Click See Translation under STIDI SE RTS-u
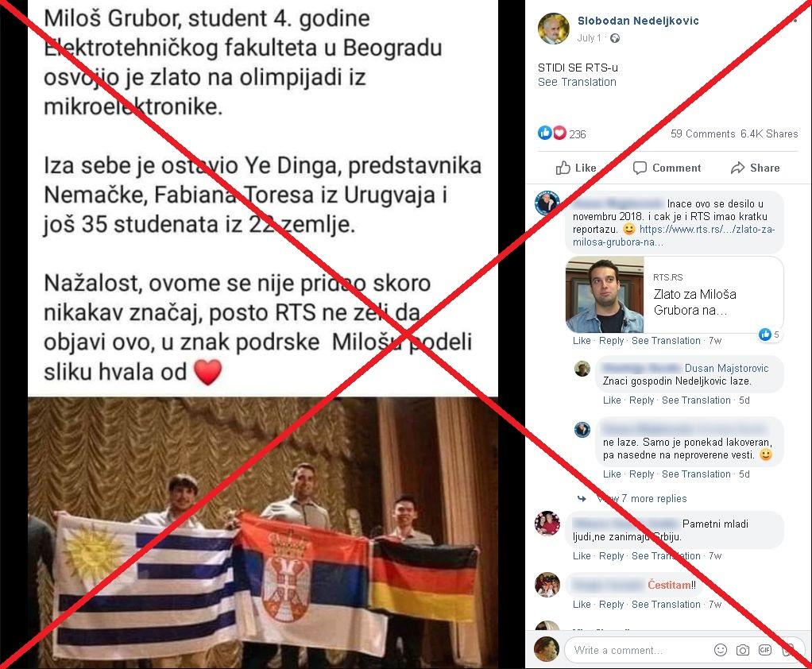Image resolution: width=812 pixels, height=669 pixels. (x=577, y=82)
